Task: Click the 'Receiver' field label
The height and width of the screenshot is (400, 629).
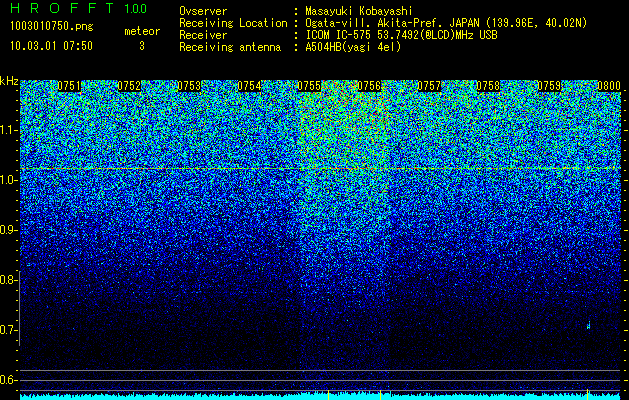Action: click(x=203, y=35)
